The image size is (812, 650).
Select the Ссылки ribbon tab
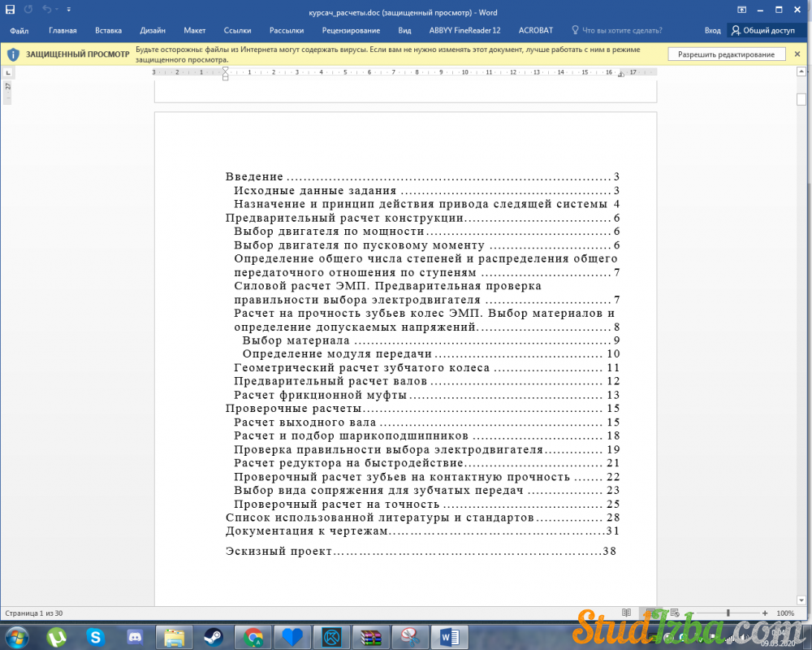pos(237,31)
